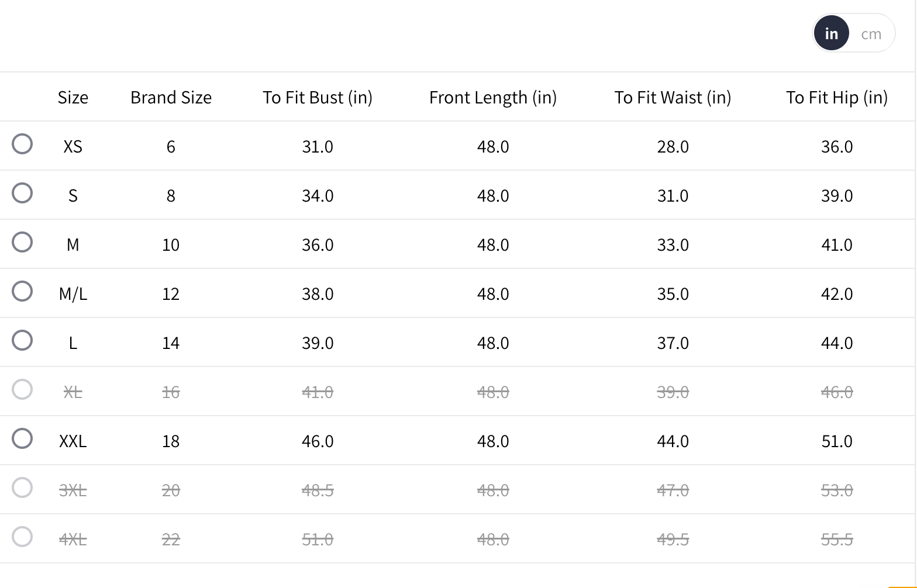This screenshot has height=588, width=917.
Task: Select the XXL size radio button
Action: [22, 438]
